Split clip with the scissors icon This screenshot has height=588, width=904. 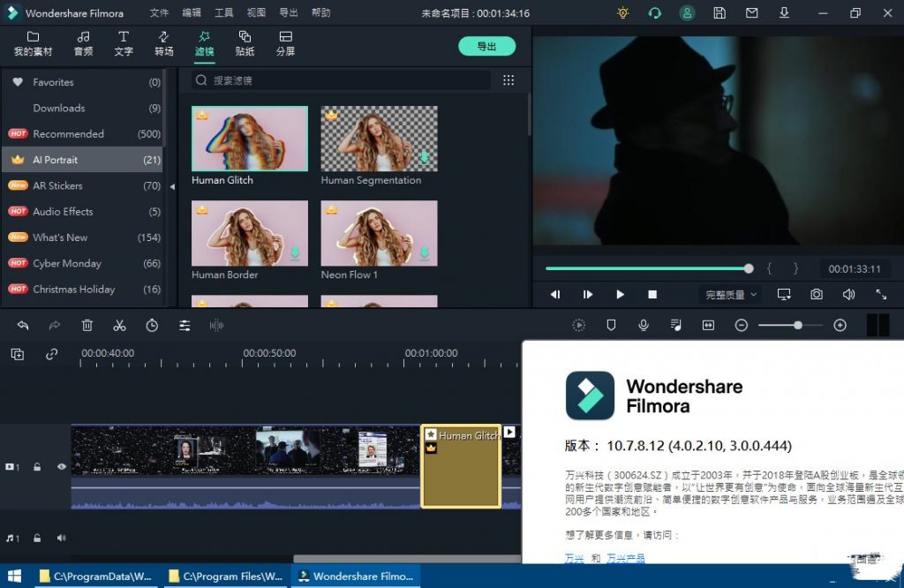[119, 325]
